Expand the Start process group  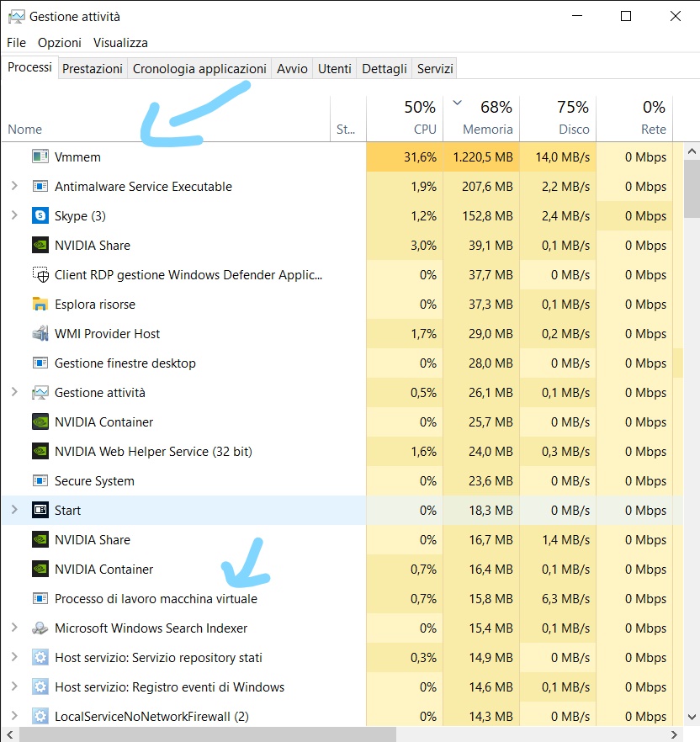pos(14,510)
